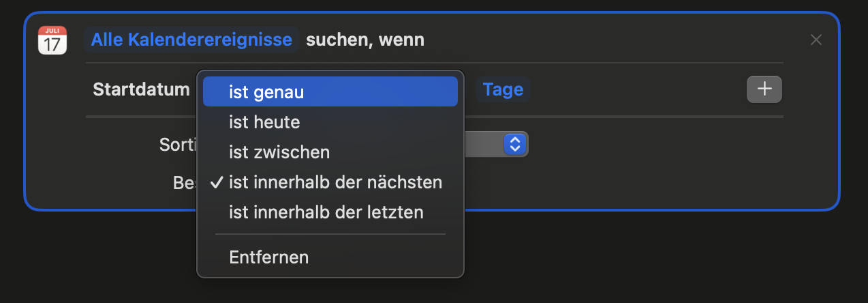Image resolution: width=868 pixels, height=303 pixels.
Task: Add another filter with the plus button
Action: point(764,89)
